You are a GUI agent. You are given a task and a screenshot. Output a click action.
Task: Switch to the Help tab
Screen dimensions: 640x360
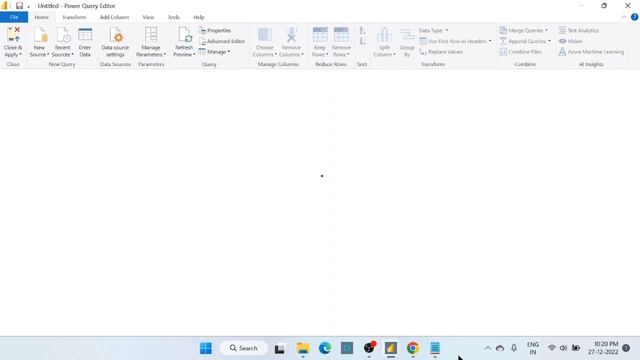pos(199,17)
